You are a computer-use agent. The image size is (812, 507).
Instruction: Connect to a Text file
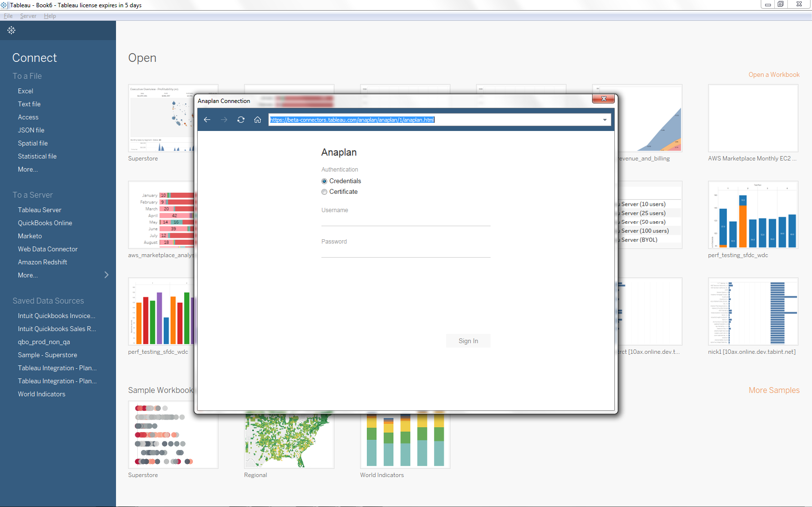29,104
